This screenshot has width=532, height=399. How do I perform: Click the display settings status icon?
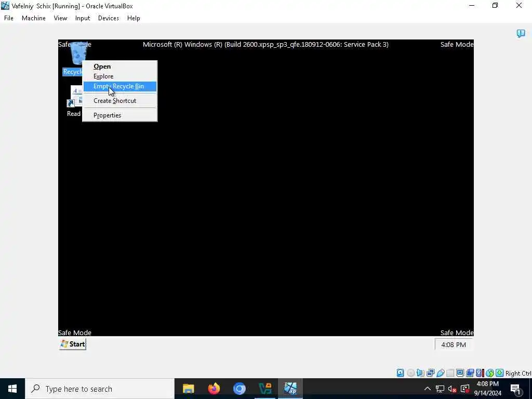[x=460, y=373]
